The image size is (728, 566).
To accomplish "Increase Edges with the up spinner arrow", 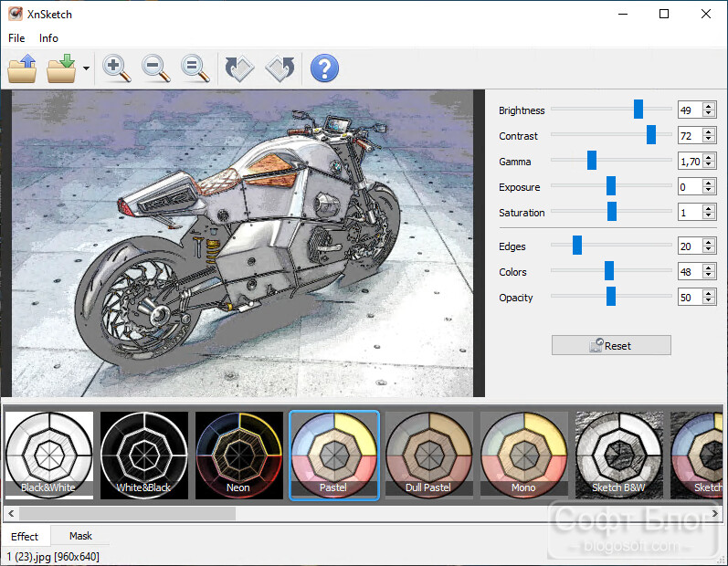I will (x=709, y=242).
